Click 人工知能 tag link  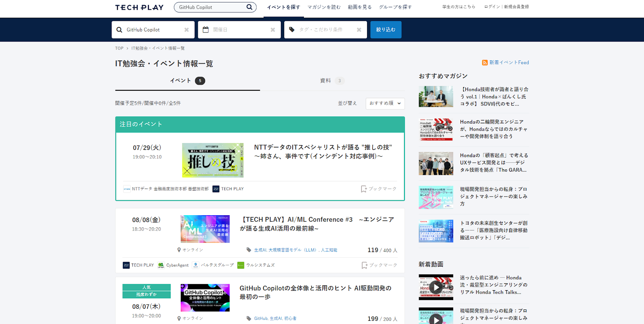(329, 250)
